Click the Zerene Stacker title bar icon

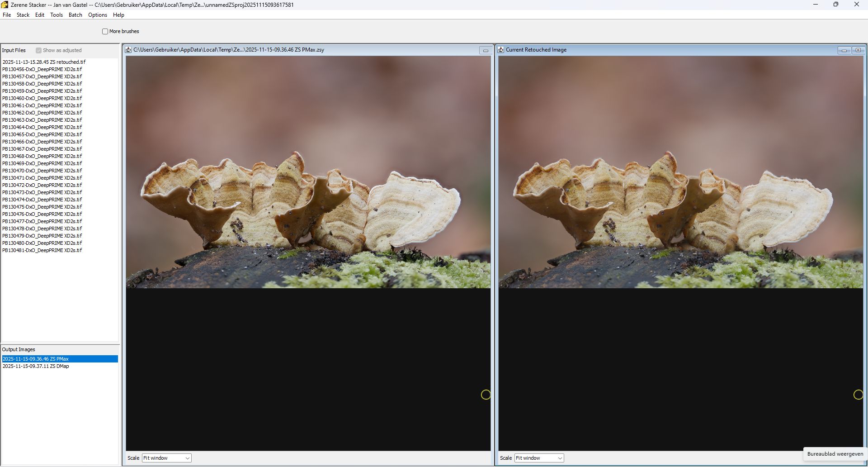tap(5, 5)
